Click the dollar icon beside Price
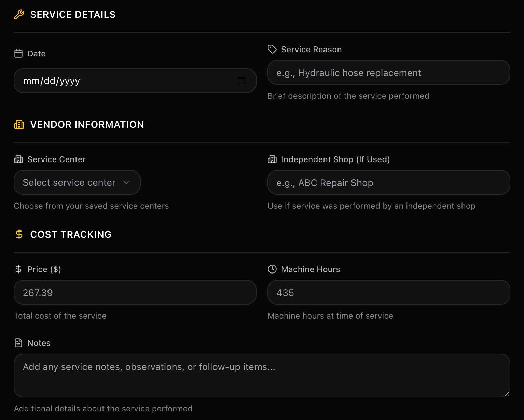The width and height of the screenshot is (524, 420). (18, 269)
